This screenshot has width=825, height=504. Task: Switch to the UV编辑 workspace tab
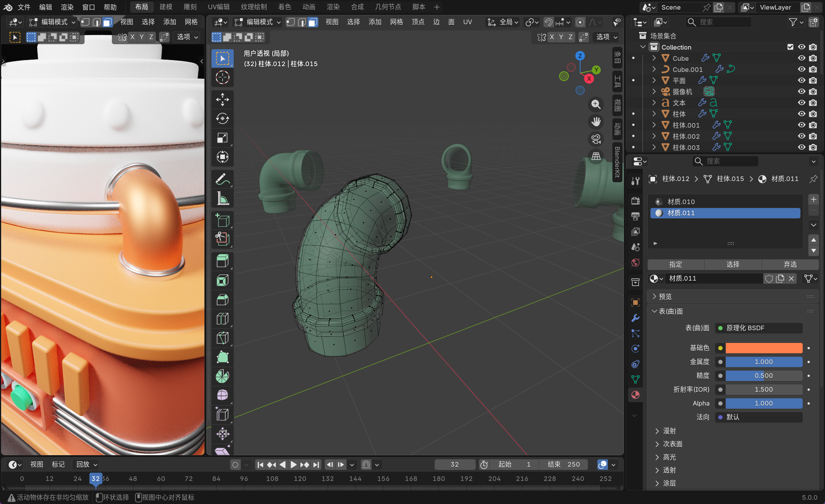(x=218, y=7)
